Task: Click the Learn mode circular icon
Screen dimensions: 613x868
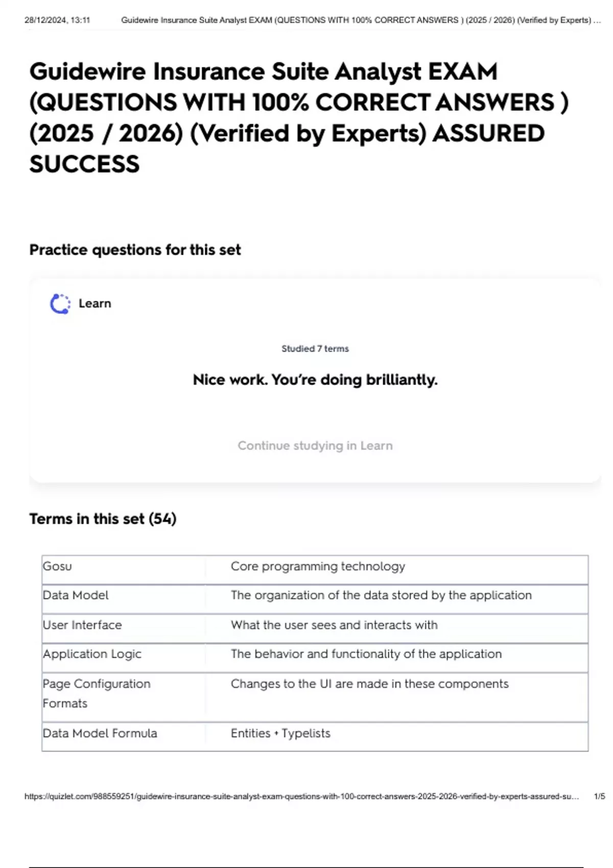Action: [60, 304]
